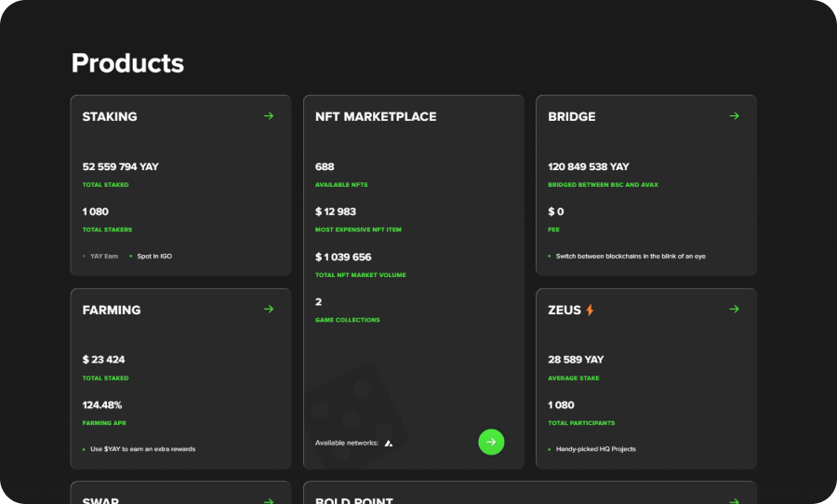The height and width of the screenshot is (504, 837).
Task: Click TOTAL STAKED label in Farming card
Action: click(105, 378)
